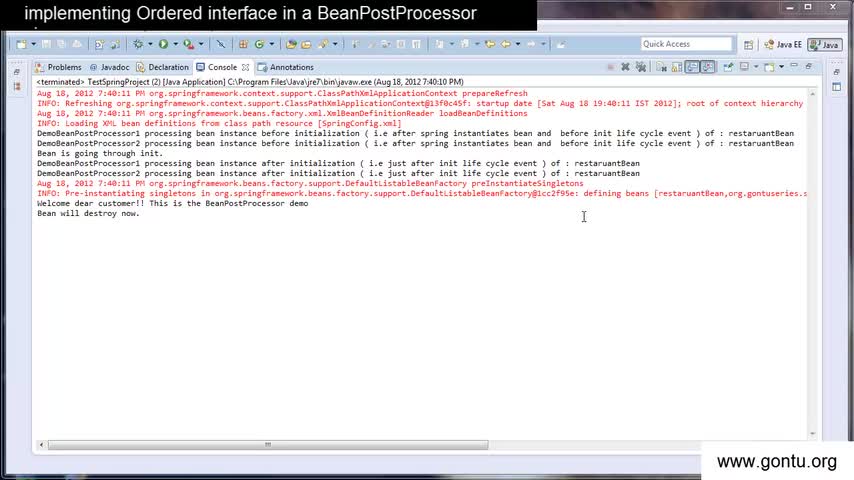Click the skip all breakpoints icon
The height and width of the screenshot is (480, 854).
pos(221,44)
